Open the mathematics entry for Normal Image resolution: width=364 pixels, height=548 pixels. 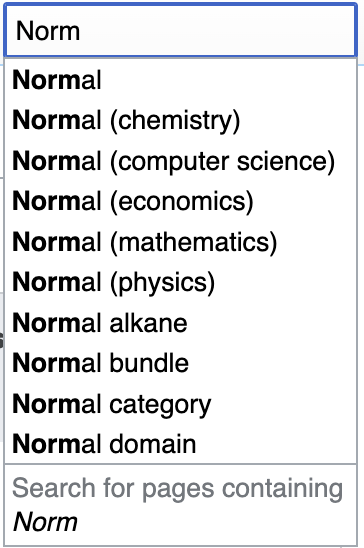point(181,242)
